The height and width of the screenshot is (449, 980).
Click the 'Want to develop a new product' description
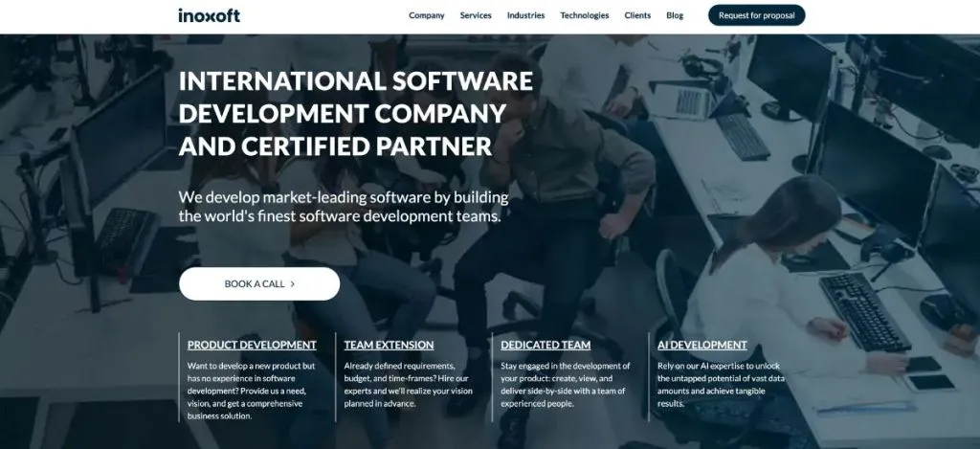pos(252,391)
